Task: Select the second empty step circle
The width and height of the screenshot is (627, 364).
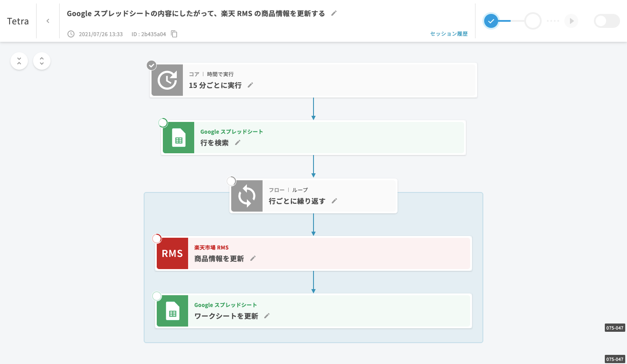Action: click(x=533, y=21)
